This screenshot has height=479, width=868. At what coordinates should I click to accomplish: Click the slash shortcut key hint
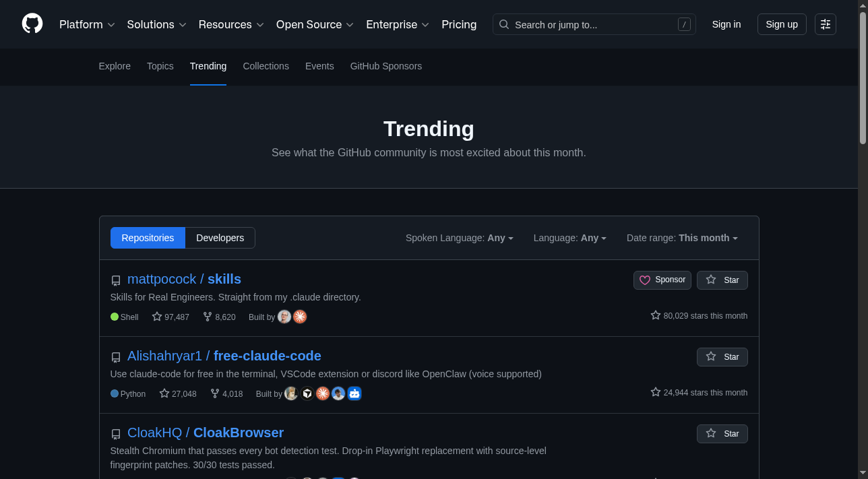684,24
